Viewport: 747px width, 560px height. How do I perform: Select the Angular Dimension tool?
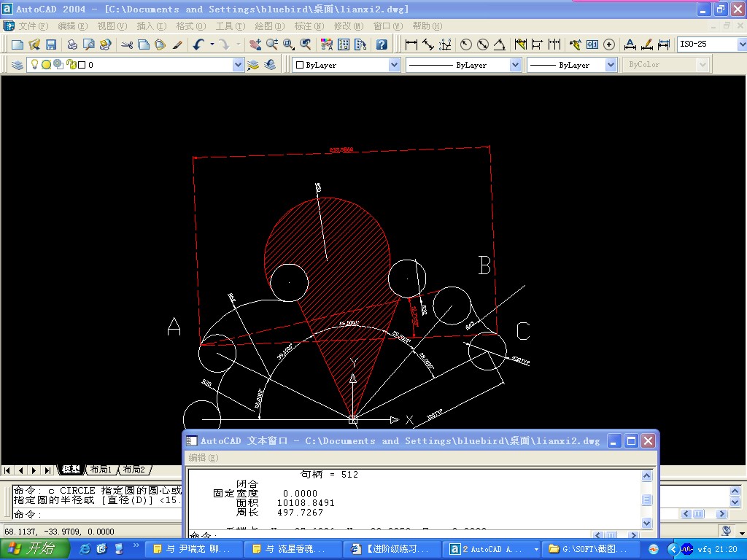pyautogui.click(x=499, y=44)
